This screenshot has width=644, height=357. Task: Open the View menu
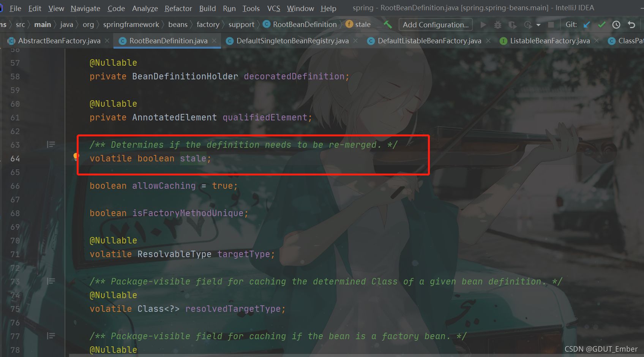pos(56,8)
